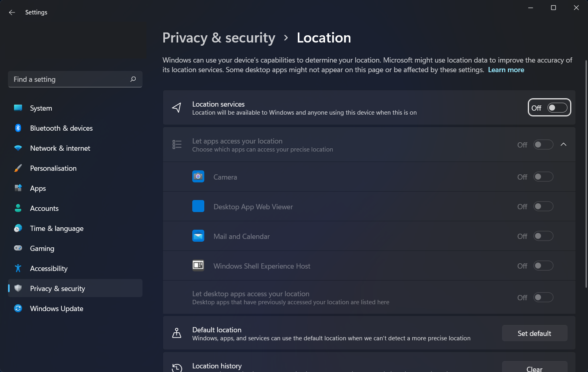
Task: Click the Bluetooth & devices icon
Action: pyautogui.click(x=18, y=128)
